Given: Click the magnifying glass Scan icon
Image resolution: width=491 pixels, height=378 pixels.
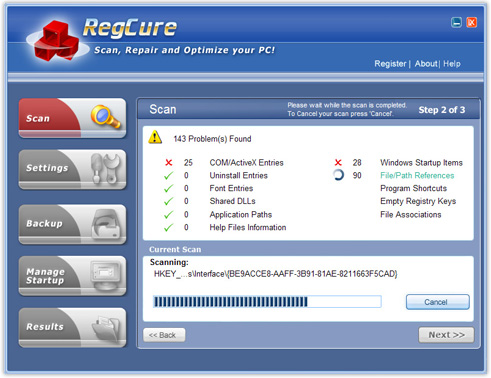Looking at the screenshot, I should (x=105, y=116).
